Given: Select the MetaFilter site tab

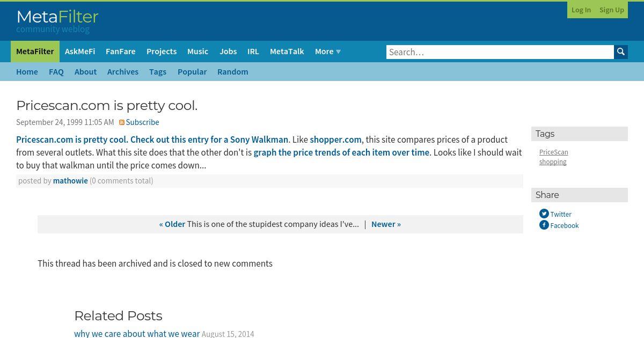Looking at the screenshot, I should 35,52.
